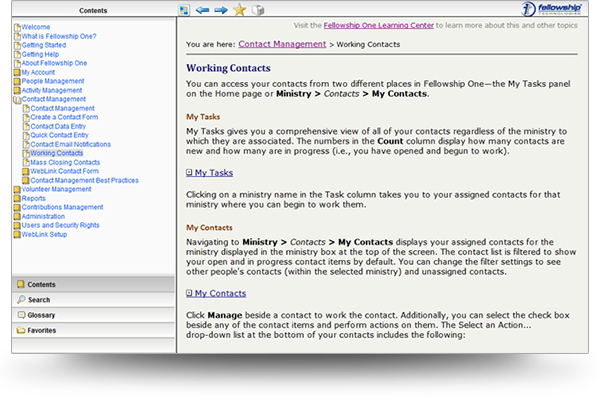Click the book icon beside Activity Management
Viewport: 600px width, 399px height.
(17, 90)
